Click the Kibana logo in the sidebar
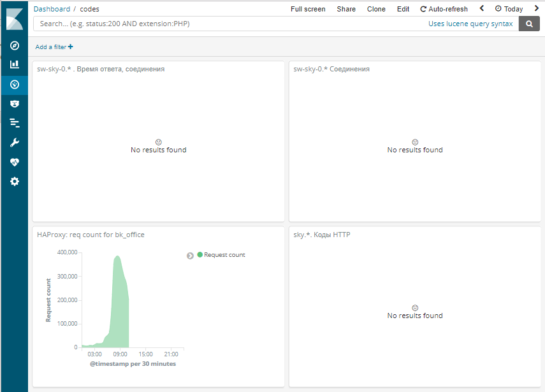 (14, 19)
